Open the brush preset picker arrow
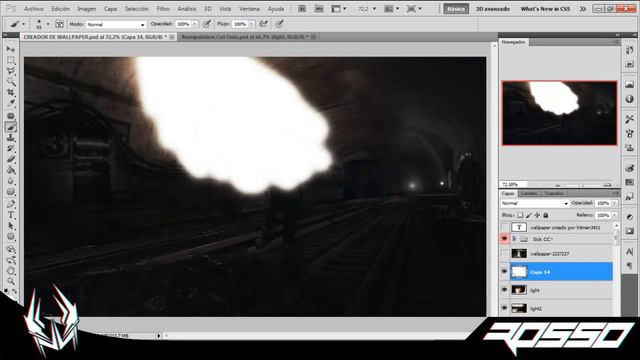640x360 pixels. tap(48, 24)
